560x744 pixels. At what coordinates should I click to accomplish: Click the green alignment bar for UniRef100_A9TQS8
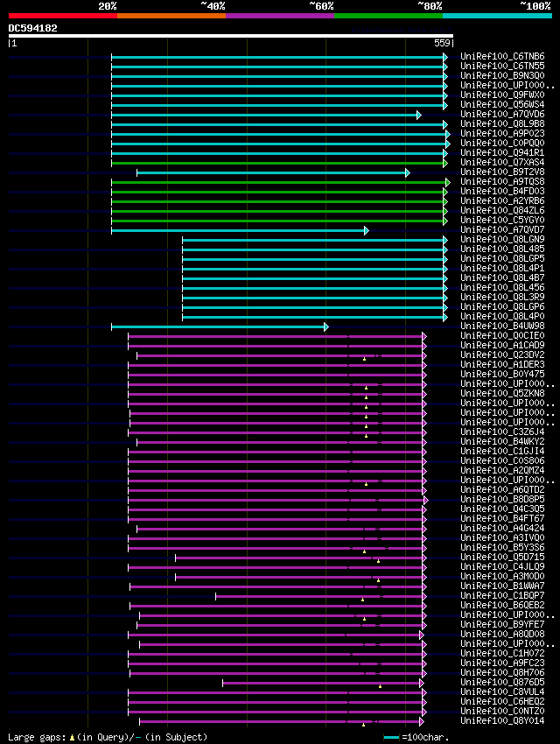[x=280, y=182]
